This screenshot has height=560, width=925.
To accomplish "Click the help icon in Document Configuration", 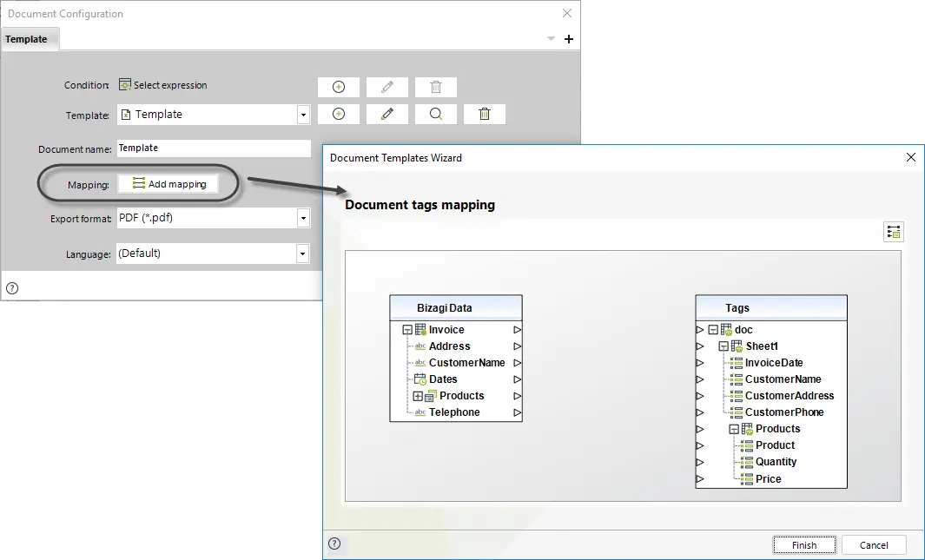I will (x=12, y=288).
